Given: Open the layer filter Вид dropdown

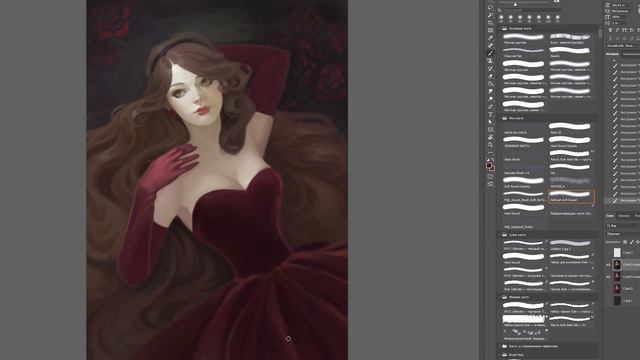Looking at the screenshot, I should click(622, 226).
